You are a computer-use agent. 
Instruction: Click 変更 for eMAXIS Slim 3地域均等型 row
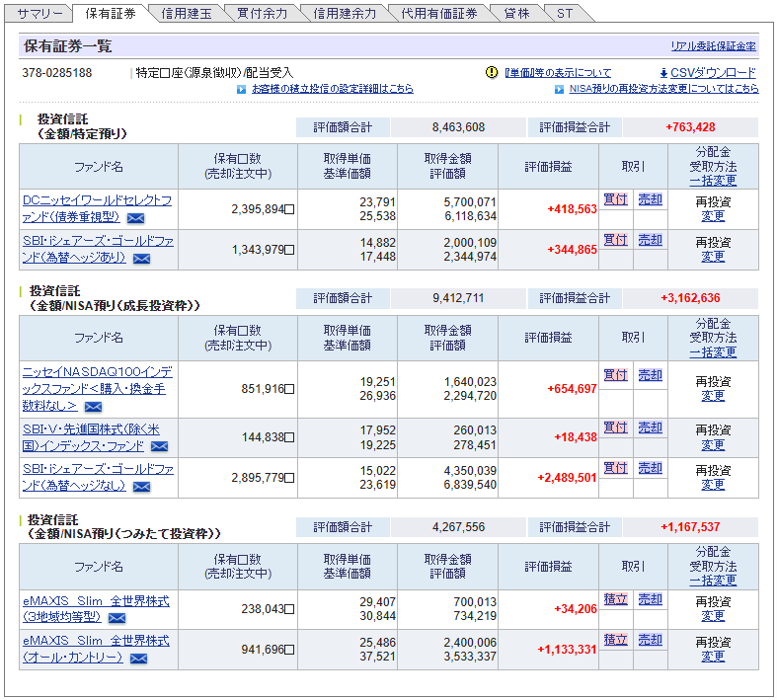click(713, 616)
